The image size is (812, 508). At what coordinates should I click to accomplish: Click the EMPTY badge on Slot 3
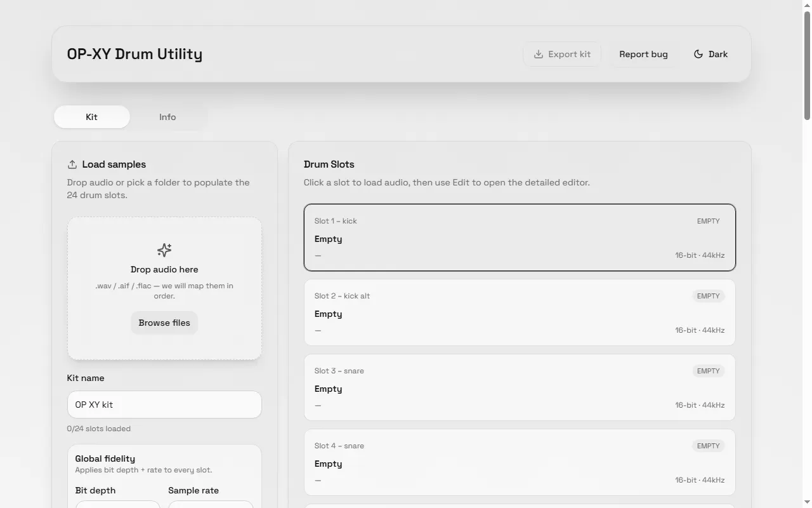tap(708, 371)
